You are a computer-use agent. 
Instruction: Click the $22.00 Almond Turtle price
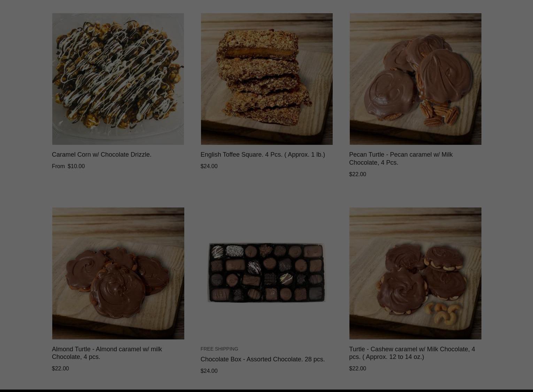tap(60, 368)
